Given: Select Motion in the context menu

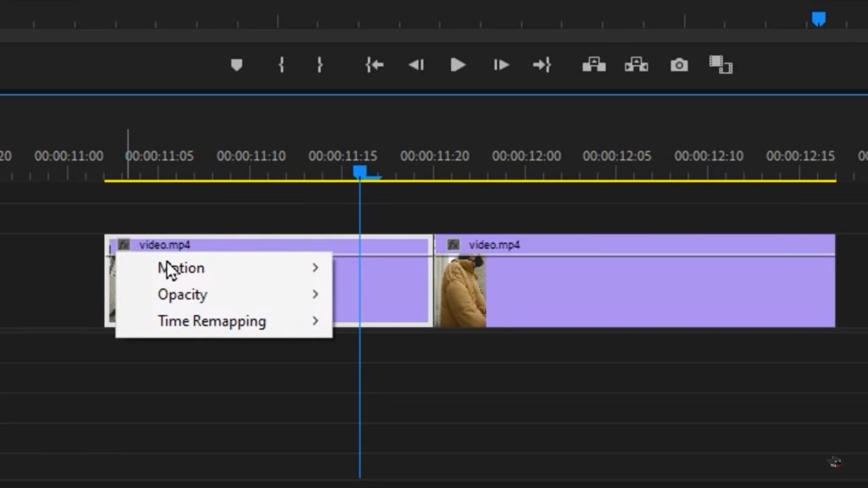Looking at the screenshot, I should 181,268.
